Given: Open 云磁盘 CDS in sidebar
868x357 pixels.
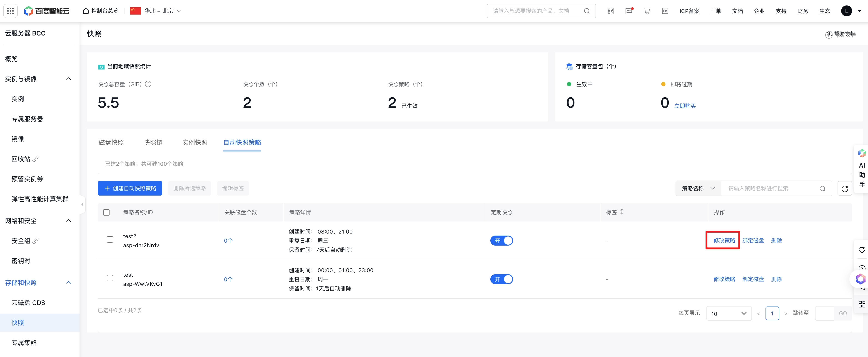Looking at the screenshot, I should 28,303.
